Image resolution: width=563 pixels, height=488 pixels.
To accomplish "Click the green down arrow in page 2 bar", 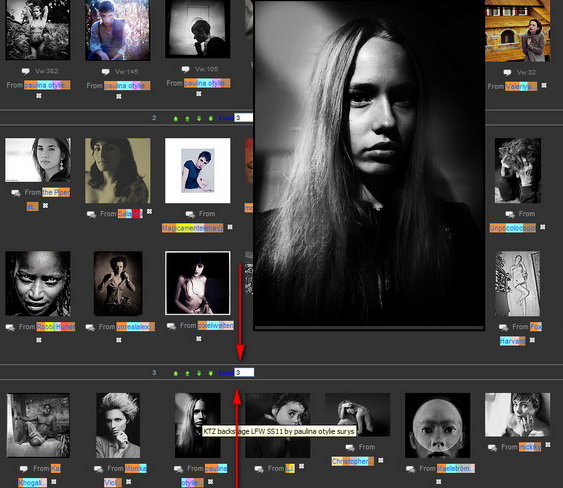I will tap(199, 118).
